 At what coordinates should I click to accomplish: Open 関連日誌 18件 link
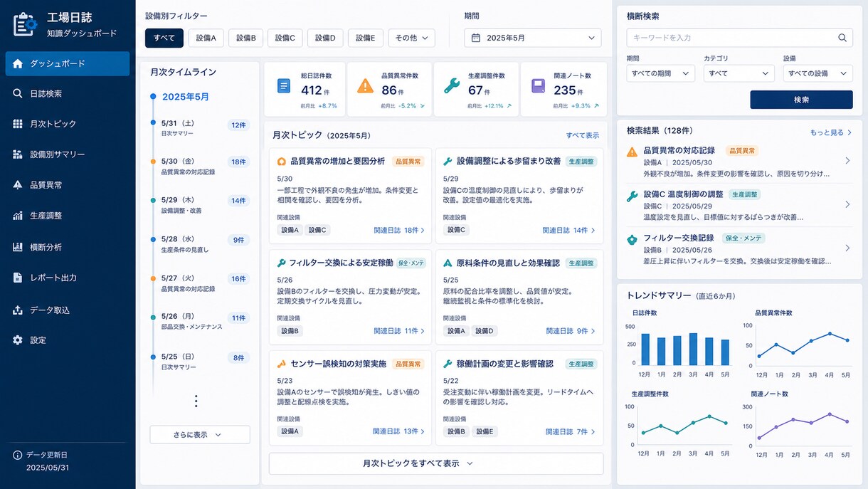399,230
